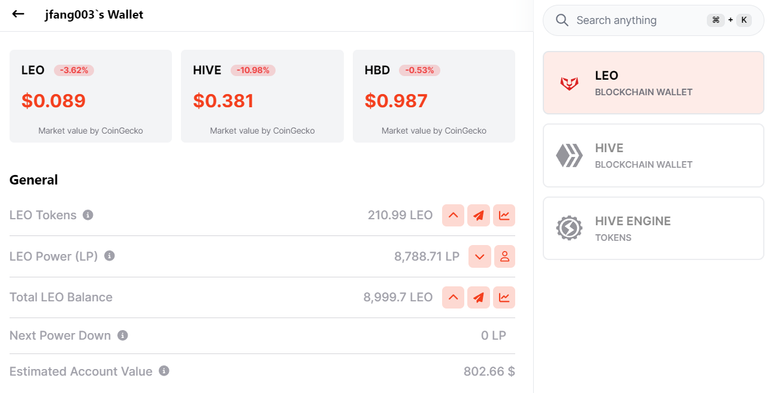Click Market value by CoinGecko under HIVE
This screenshot has height=393, width=768.
click(x=262, y=131)
